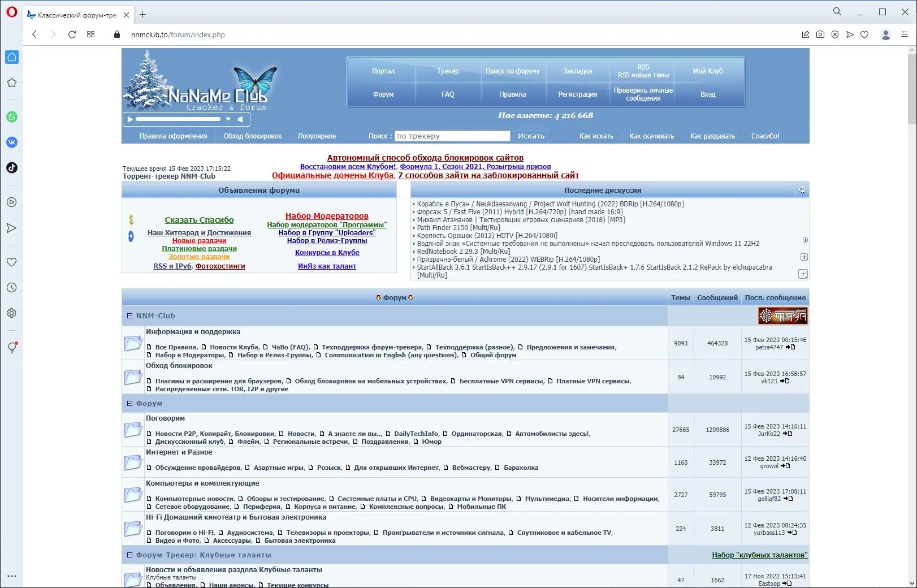Open Easy Setup sliders icon
Screen dimensions: 917x588
tap(905, 34)
